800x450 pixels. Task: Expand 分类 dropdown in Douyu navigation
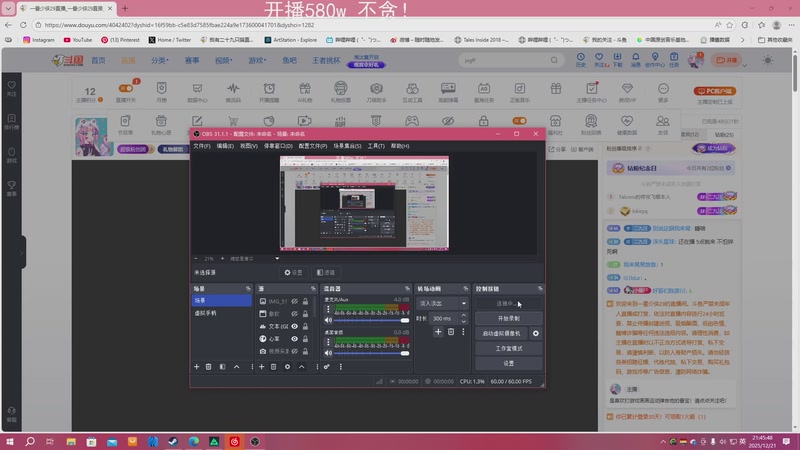(x=160, y=60)
